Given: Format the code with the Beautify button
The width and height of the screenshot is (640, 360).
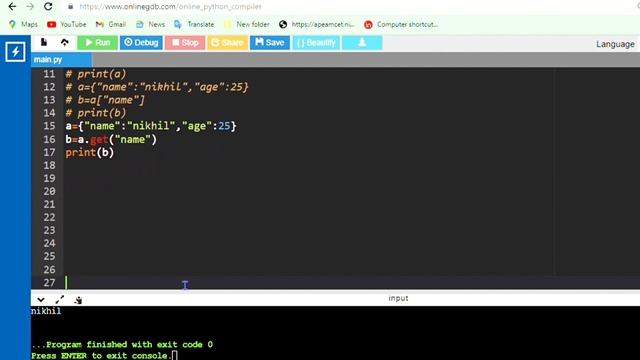Looking at the screenshot, I should click(x=316, y=42).
